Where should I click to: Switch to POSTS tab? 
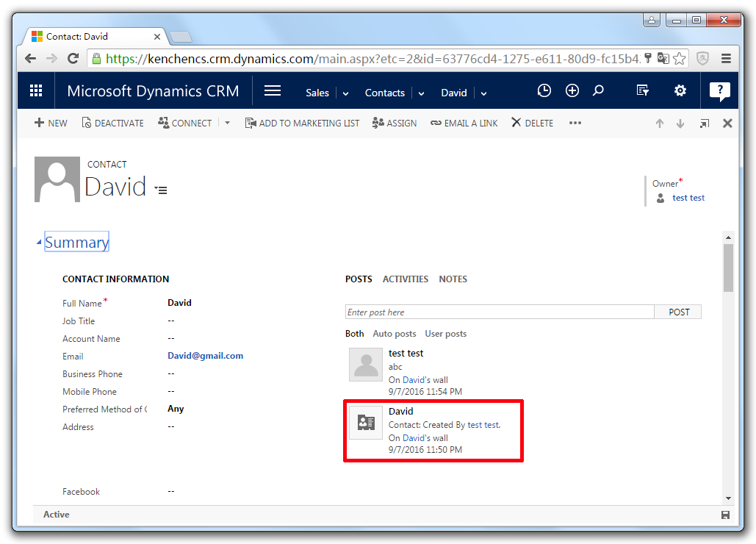[x=359, y=279]
